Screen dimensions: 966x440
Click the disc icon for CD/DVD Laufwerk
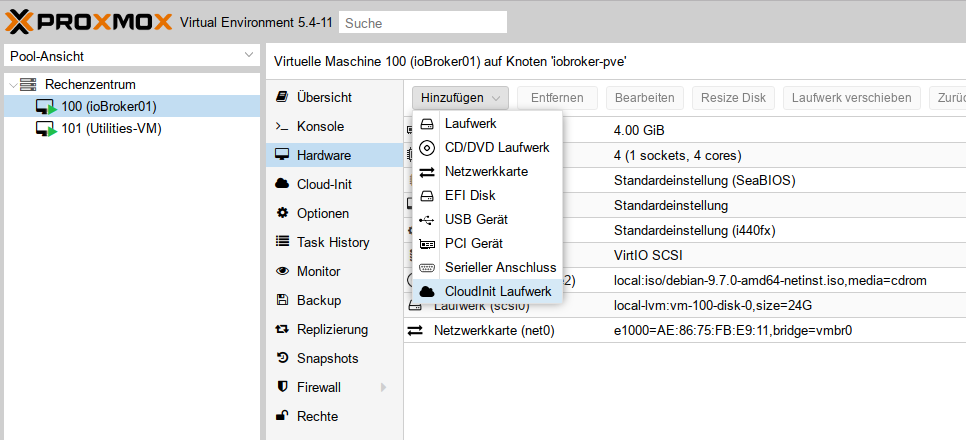click(427, 148)
